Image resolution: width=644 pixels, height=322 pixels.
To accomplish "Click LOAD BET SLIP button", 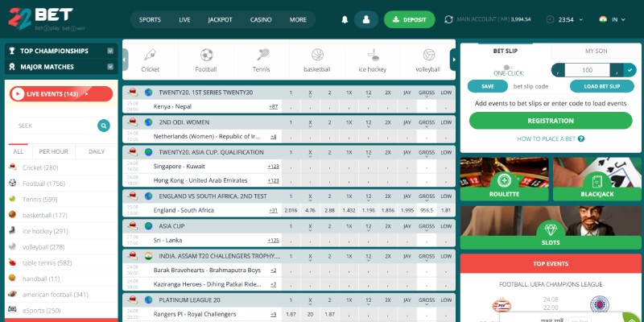I will point(601,86).
